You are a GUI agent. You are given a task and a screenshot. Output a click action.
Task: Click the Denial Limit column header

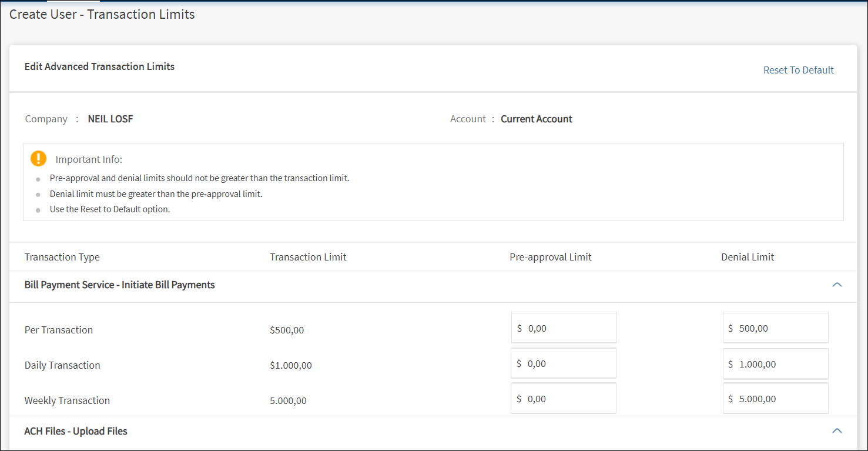pos(748,257)
